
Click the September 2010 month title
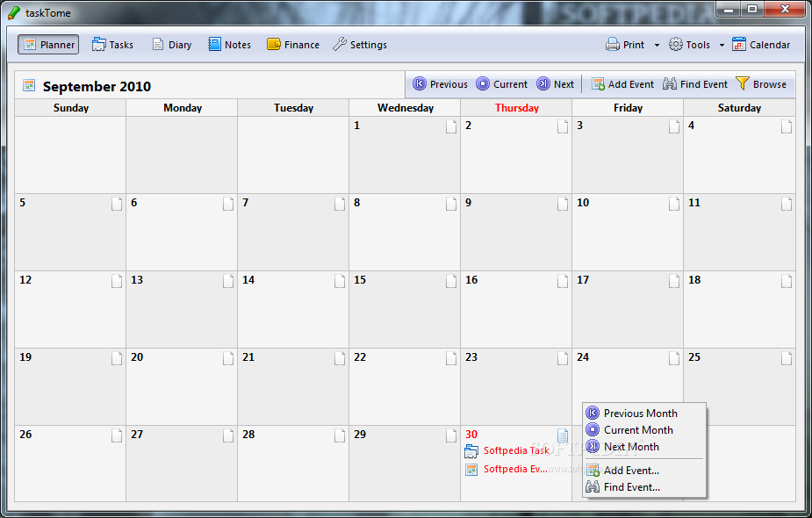pyautogui.click(x=97, y=86)
